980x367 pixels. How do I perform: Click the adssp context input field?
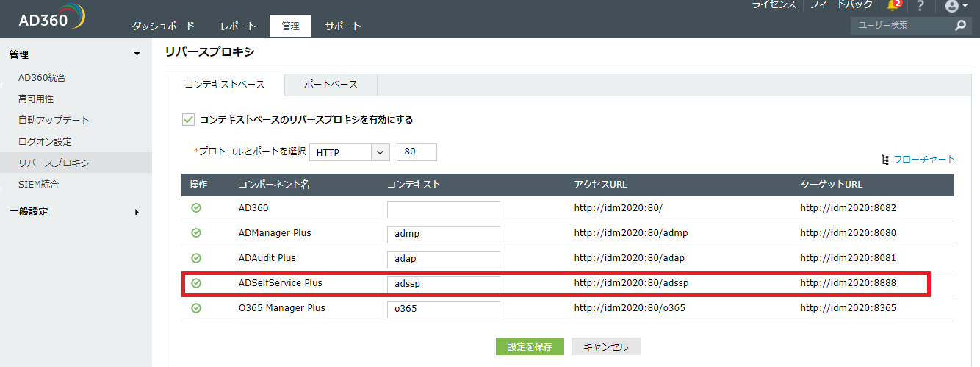coord(443,284)
